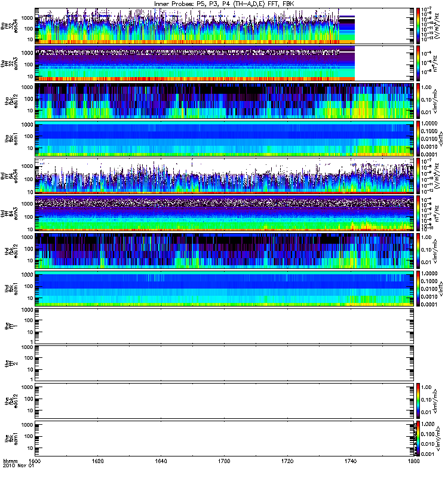Click the empty the fff 2 panel
This screenshot has height=478, width=448.
[x=225, y=363]
